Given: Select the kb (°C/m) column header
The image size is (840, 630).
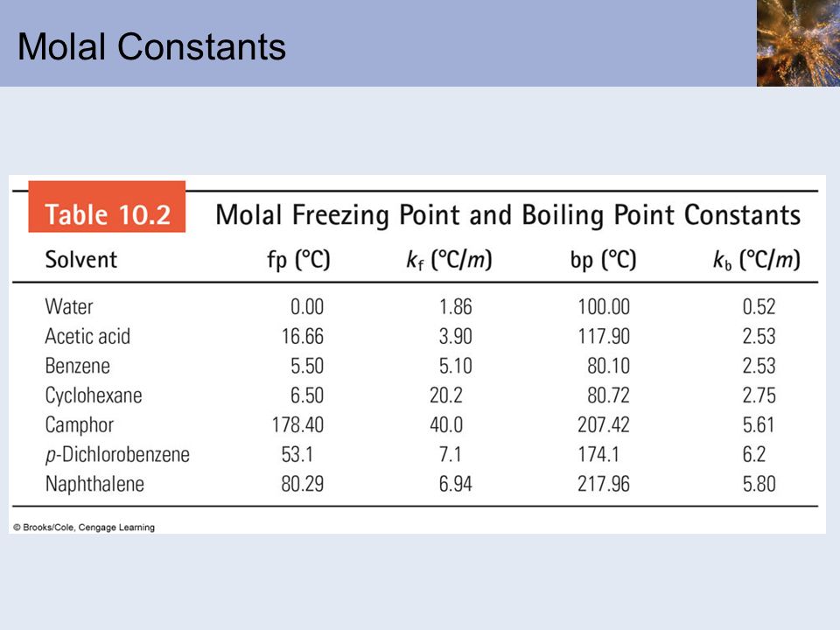Looking at the screenshot, I should pos(756,261).
